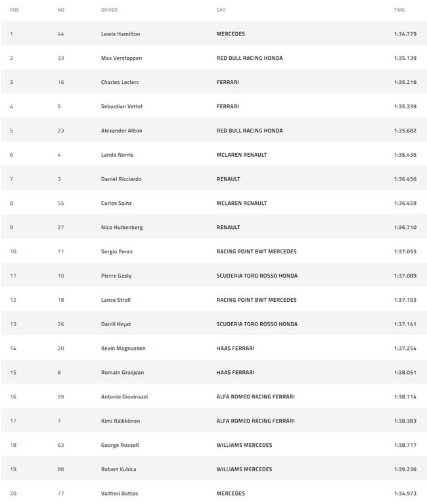Click Kimi Räikkönen's name
The height and width of the screenshot is (504, 427).
pos(120,421)
